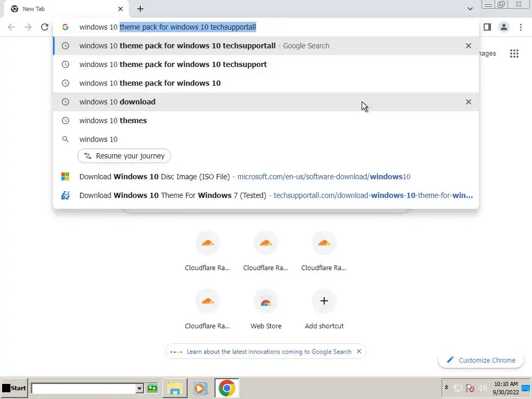Dismiss the Google Search innovations banner
This screenshot has width=532, height=399.
tap(358, 352)
